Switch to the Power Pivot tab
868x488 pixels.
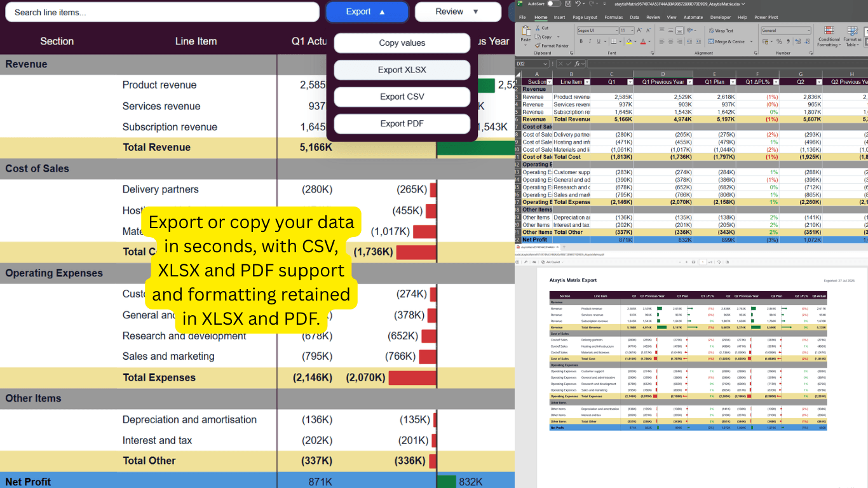pyautogui.click(x=766, y=17)
